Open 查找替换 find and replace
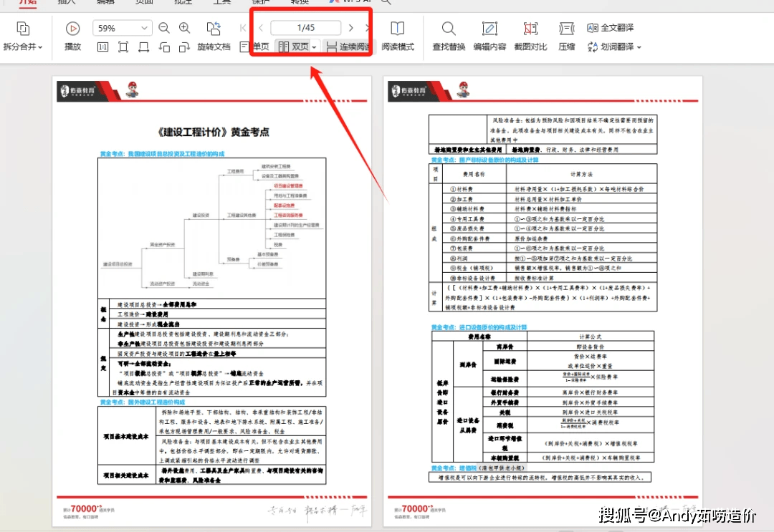The image size is (774, 532). (x=449, y=36)
